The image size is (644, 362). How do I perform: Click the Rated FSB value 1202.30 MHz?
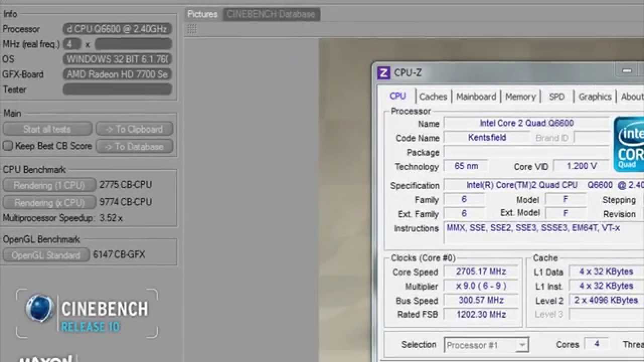pos(480,314)
